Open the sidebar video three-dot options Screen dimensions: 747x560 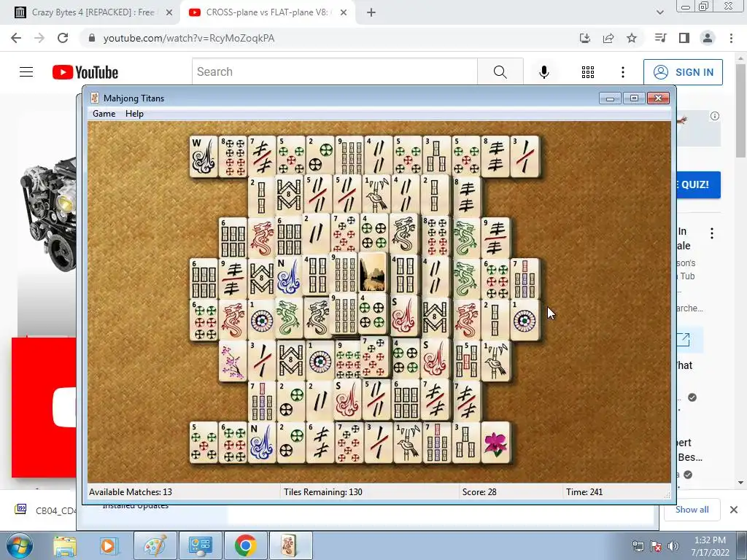coord(712,233)
